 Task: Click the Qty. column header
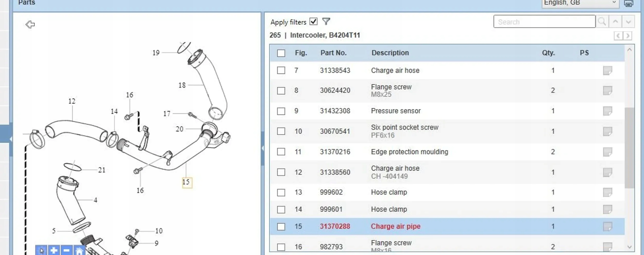point(548,53)
